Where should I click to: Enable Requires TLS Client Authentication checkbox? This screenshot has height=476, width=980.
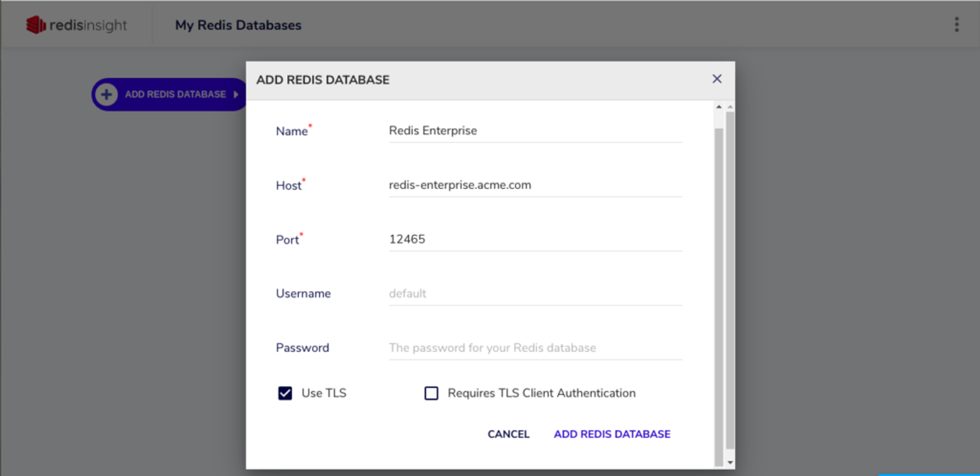coord(431,393)
